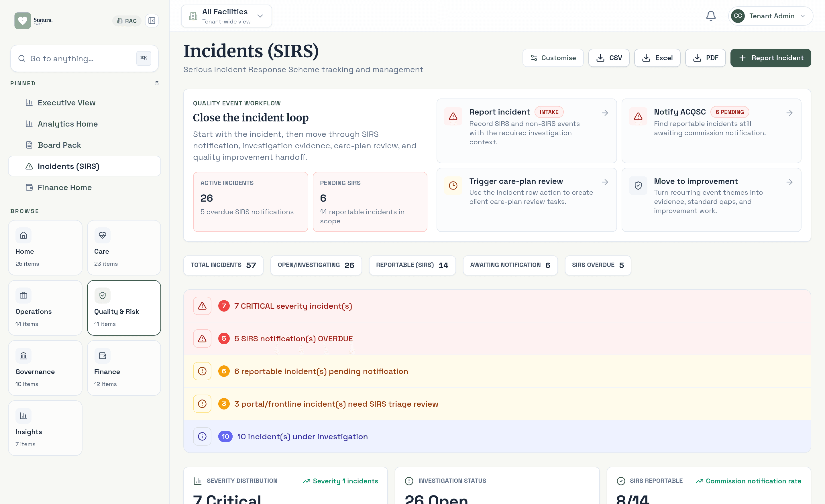825x504 pixels.
Task: Click Severity 1 incidents trend link
Action: (340, 481)
